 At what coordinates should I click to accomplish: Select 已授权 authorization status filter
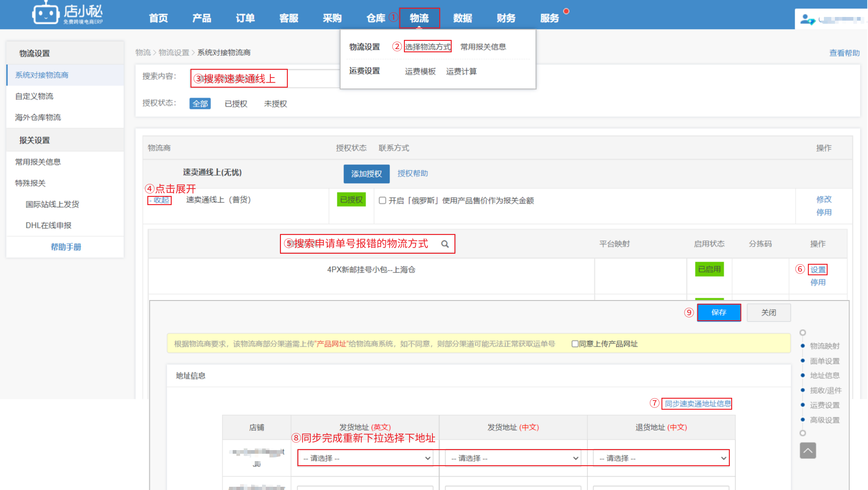236,104
